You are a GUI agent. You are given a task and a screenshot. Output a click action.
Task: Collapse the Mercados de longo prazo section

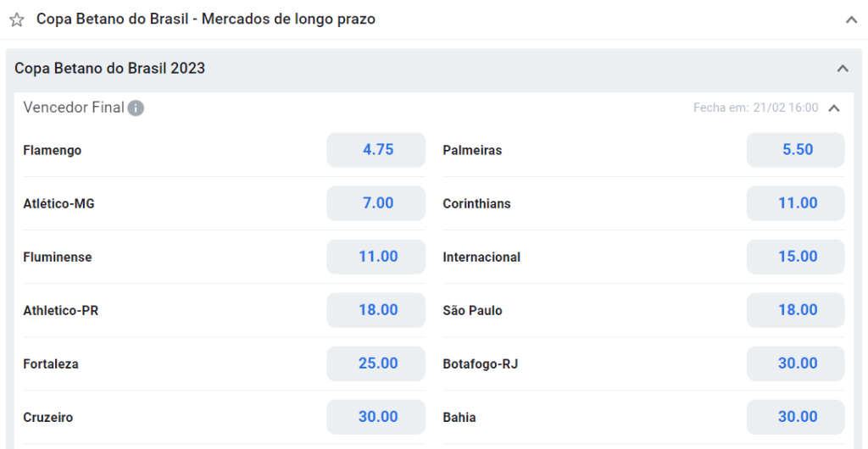pos(851,19)
